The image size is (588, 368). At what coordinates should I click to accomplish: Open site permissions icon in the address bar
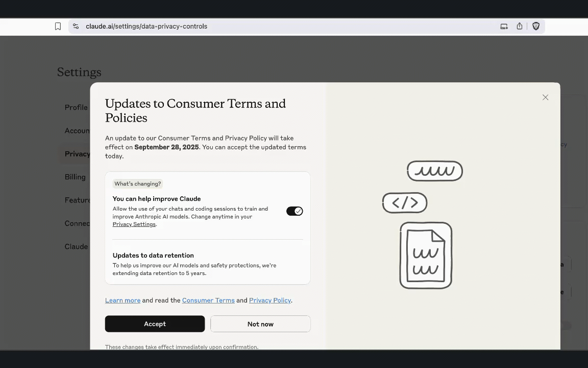point(76,26)
